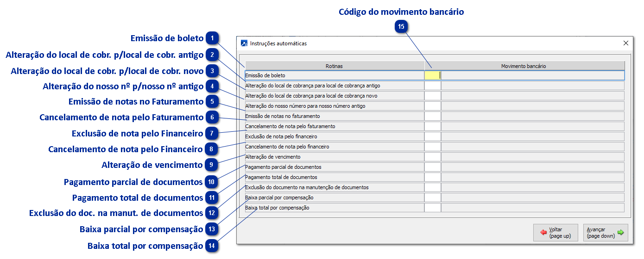Viewport: 644px width, 259px height.
Task: Click the yellow code field for Emissão de boleto
Action: (432, 75)
